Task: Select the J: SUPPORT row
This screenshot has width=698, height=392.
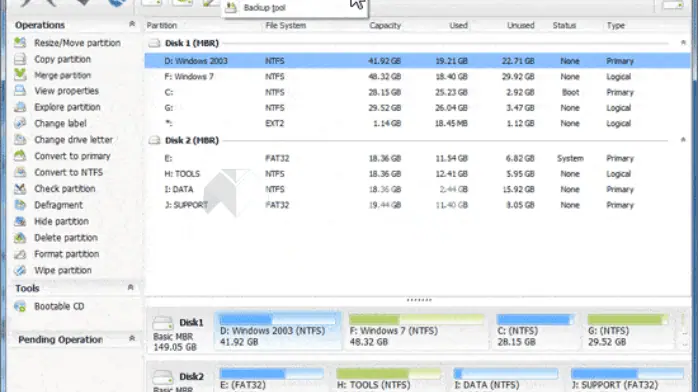Action: 418,205
